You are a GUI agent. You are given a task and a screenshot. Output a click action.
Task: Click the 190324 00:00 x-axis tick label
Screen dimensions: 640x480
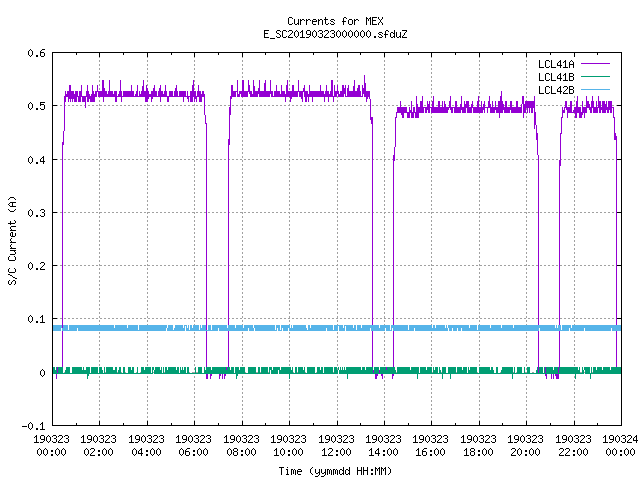620,445
